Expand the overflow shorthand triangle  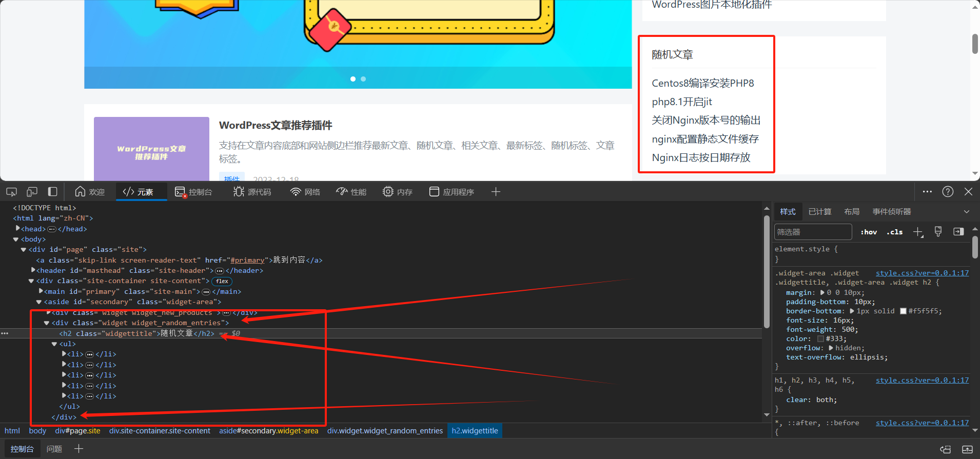tap(831, 348)
